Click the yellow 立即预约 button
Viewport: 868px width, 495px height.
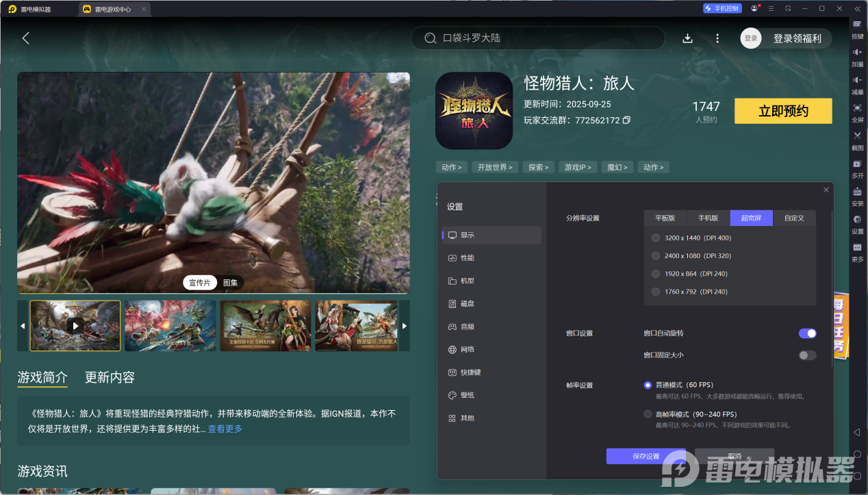783,111
